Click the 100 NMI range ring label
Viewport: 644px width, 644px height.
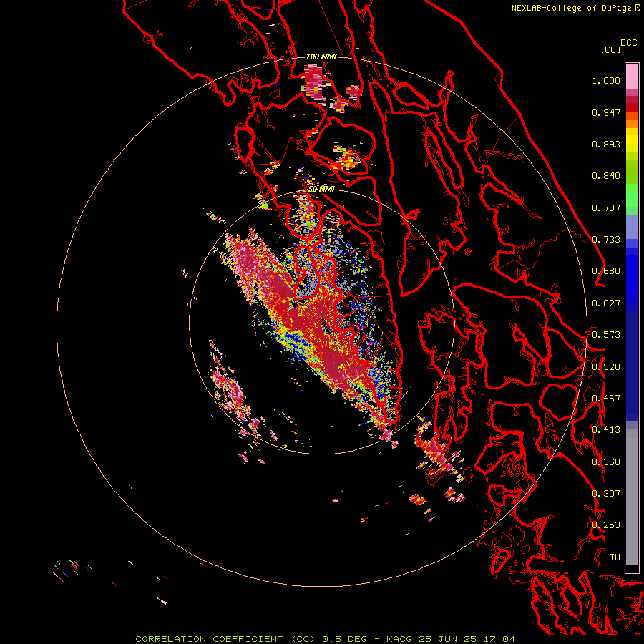pos(321,57)
